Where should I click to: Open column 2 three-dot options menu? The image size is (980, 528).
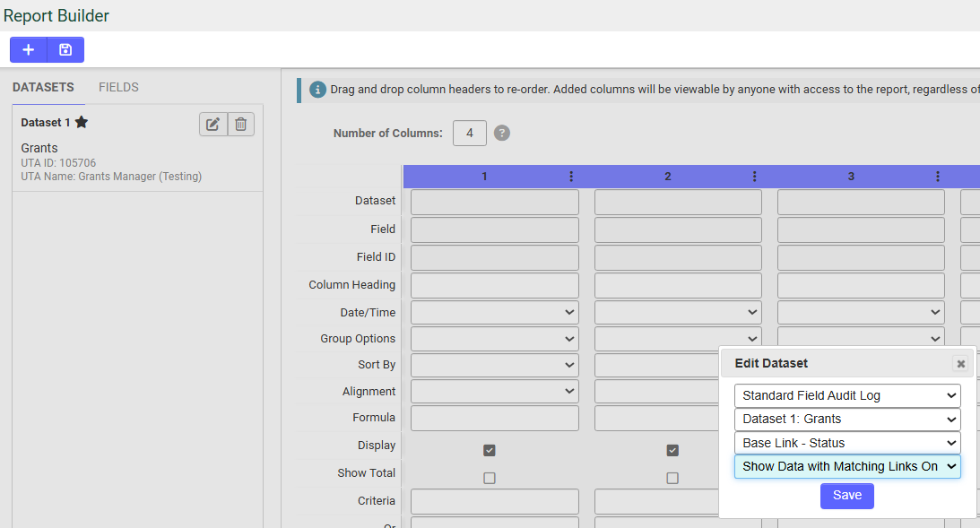point(754,177)
